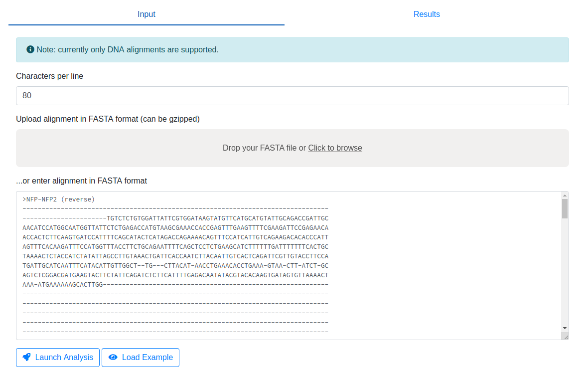
Task: Switch to the Results tab
Action: coord(427,14)
